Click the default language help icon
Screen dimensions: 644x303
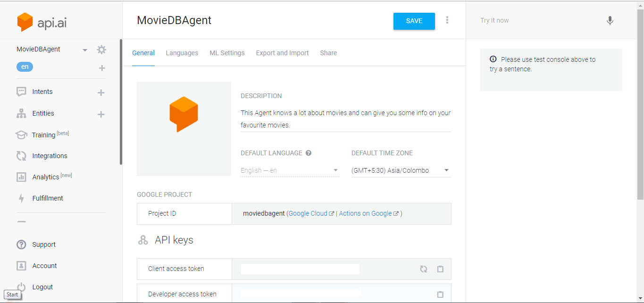pyautogui.click(x=309, y=153)
